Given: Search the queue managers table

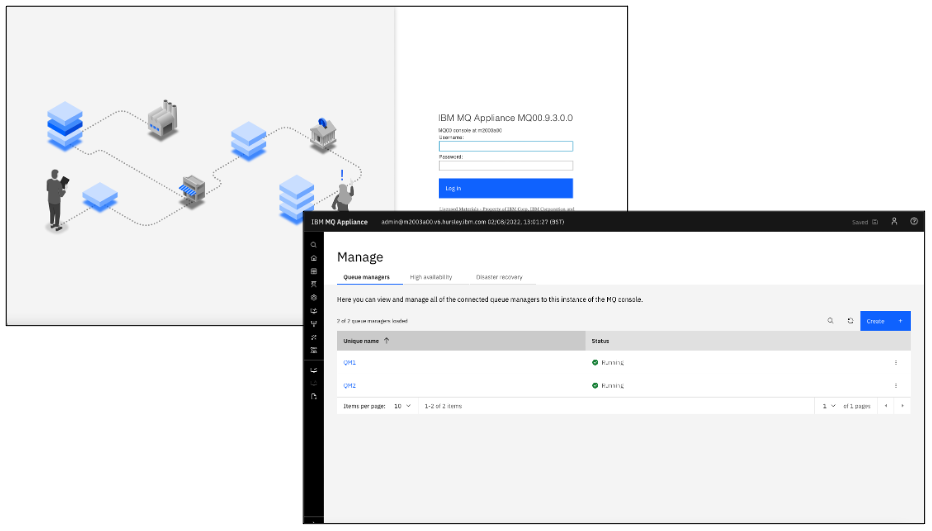Looking at the screenshot, I should point(830,321).
